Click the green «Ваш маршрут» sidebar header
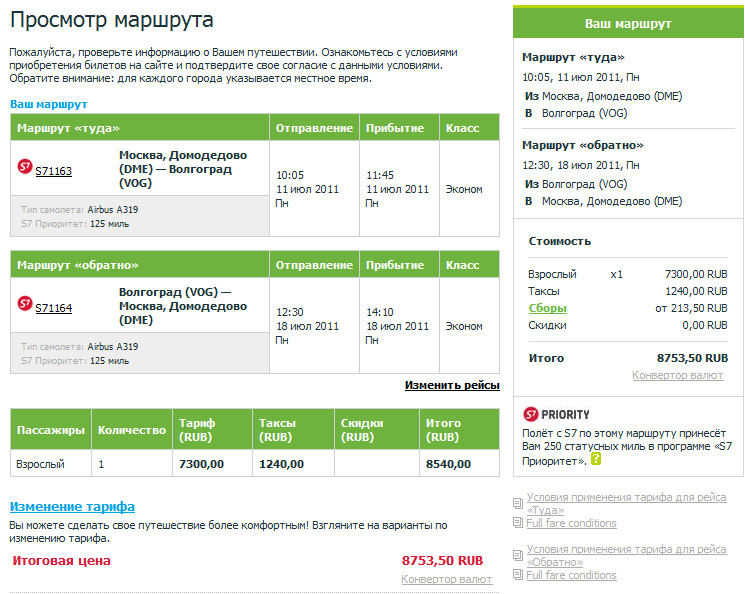The height and width of the screenshot is (594, 745). (628, 23)
